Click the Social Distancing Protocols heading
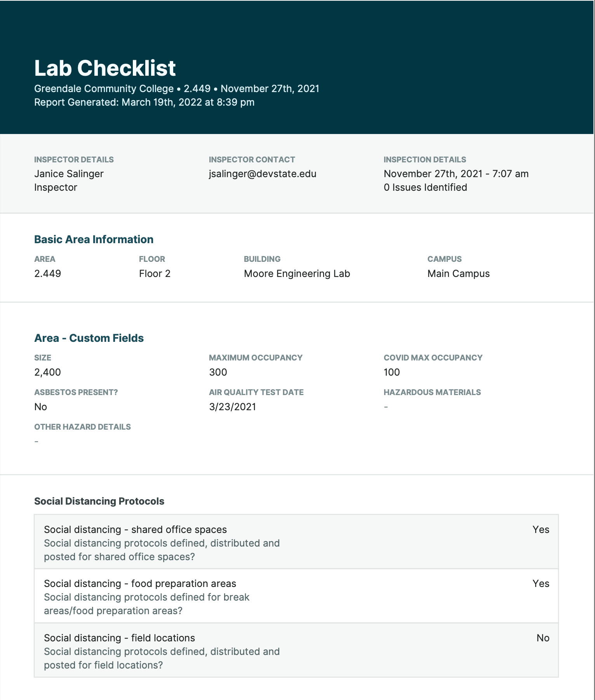This screenshot has height=700, width=595. [99, 501]
